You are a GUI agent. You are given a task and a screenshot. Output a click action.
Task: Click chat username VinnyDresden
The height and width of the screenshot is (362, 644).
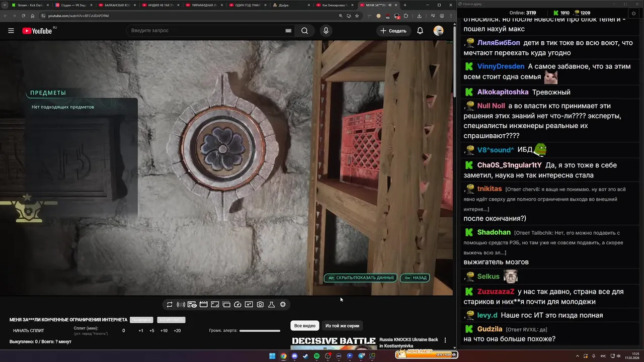(x=501, y=66)
